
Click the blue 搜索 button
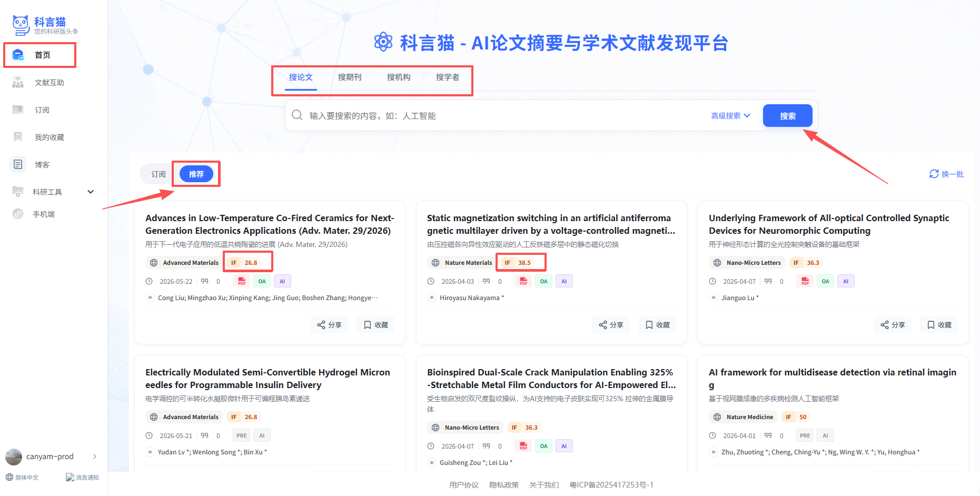pos(788,116)
